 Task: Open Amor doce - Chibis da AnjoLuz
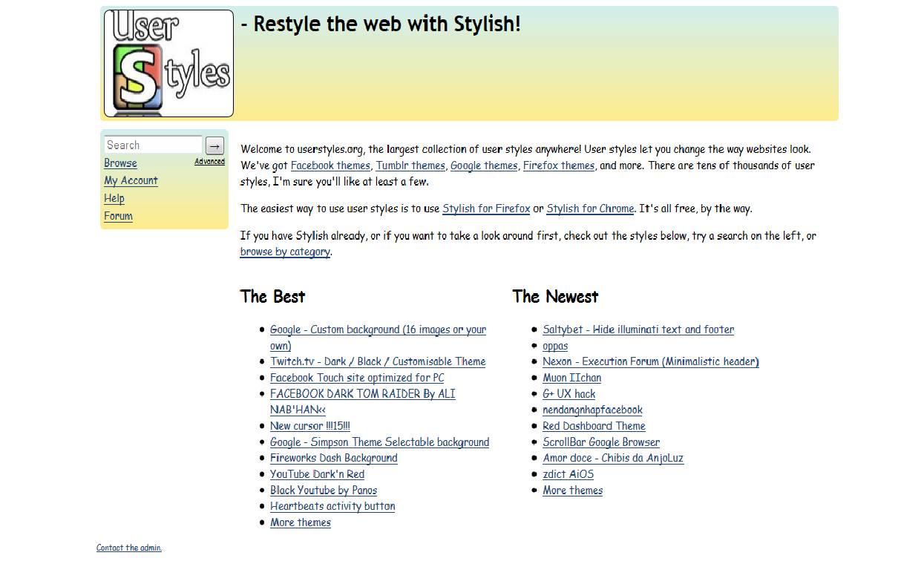[613, 458]
